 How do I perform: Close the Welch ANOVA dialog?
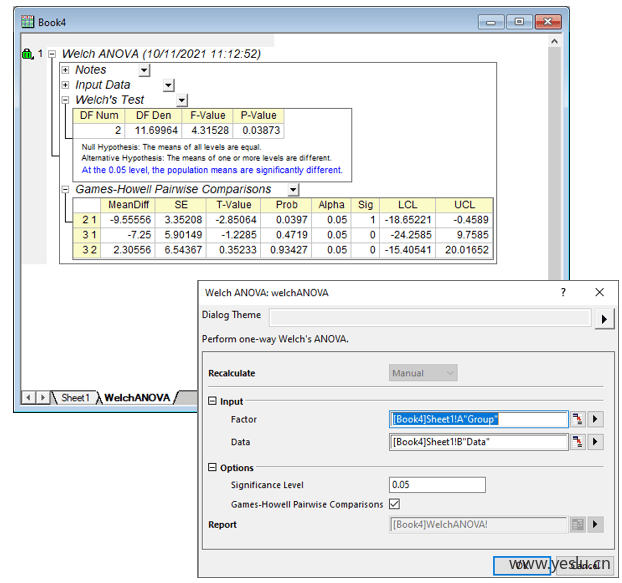[599, 292]
